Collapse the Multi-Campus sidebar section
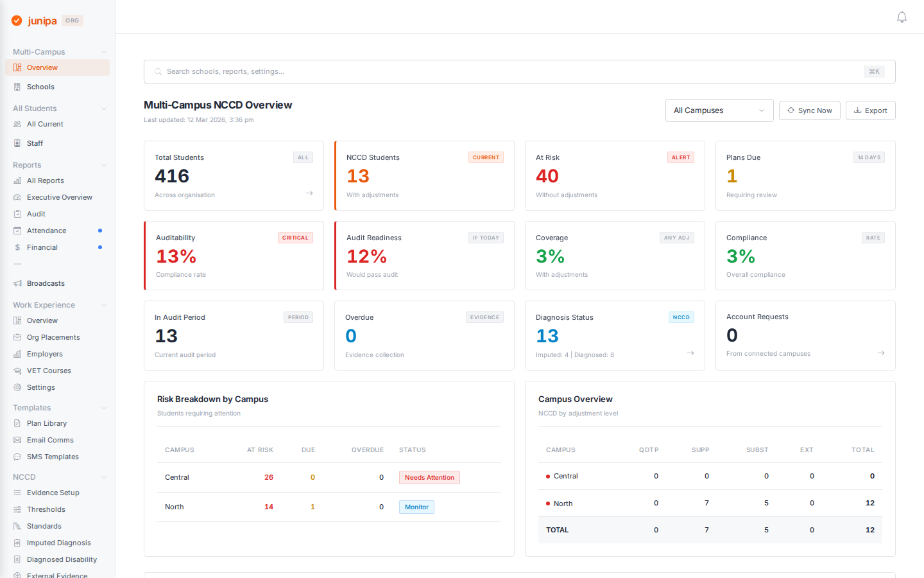 [x=103, y=51]
